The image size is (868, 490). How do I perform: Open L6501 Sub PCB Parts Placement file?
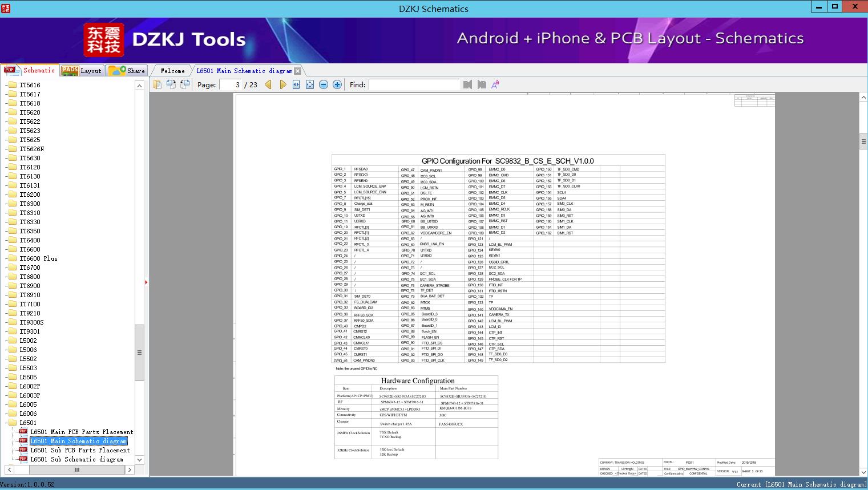(80, 450)
